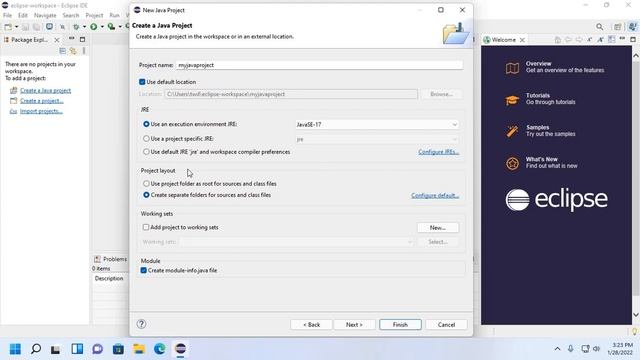Click the green Run icon in Eclipse toolbar
The height and width of the screenshot is (360, 640).
(93, 27)
